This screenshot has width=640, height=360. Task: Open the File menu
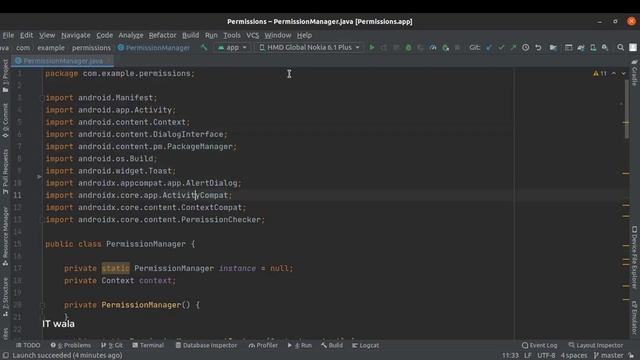8,35
